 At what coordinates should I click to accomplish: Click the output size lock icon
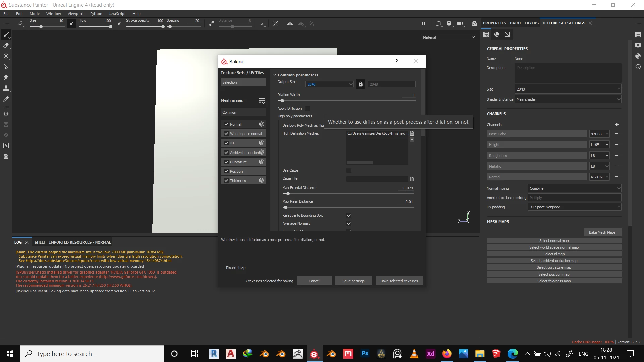click(360, 84)
